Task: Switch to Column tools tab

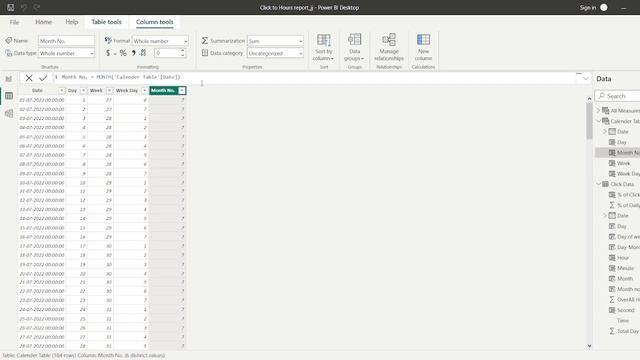Action: [154, 22]
